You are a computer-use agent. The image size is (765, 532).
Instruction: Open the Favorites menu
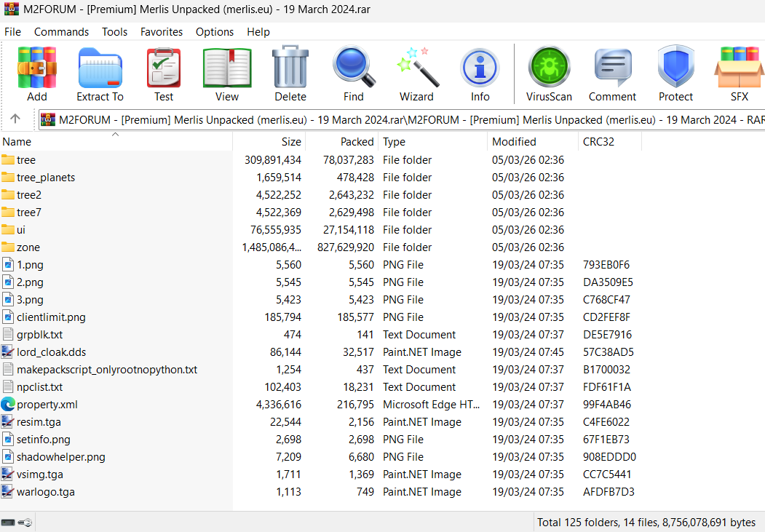[161, 32]
